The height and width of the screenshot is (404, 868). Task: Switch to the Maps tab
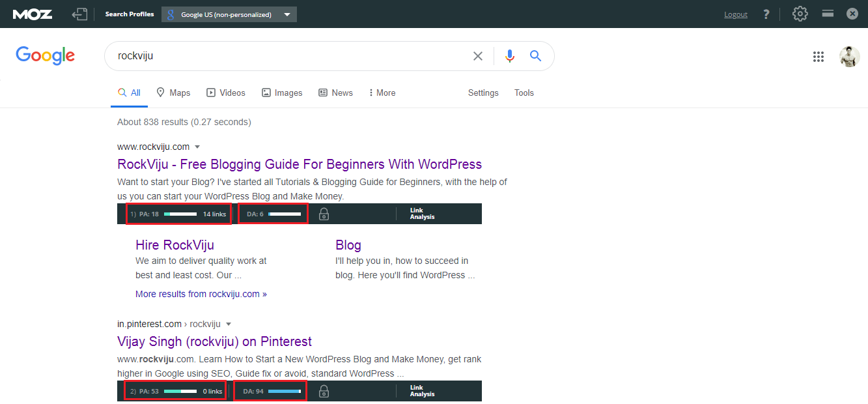[173, 93]
